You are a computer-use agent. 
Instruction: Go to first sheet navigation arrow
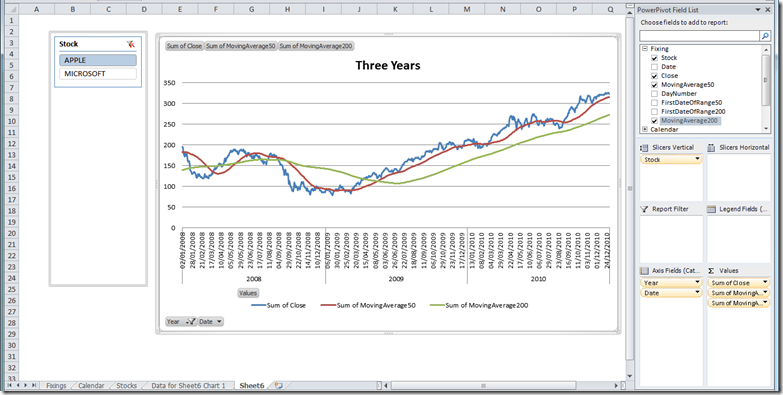[x=10, y=386]
